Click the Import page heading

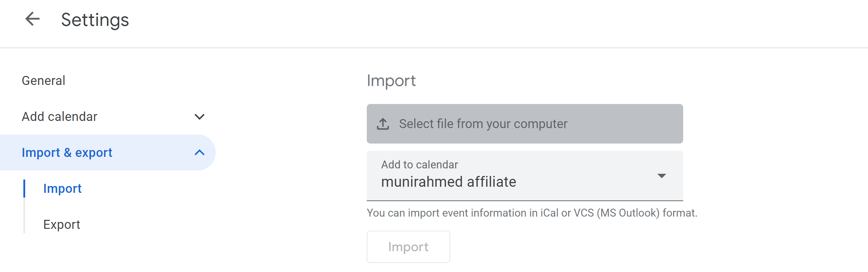(391, 80)
